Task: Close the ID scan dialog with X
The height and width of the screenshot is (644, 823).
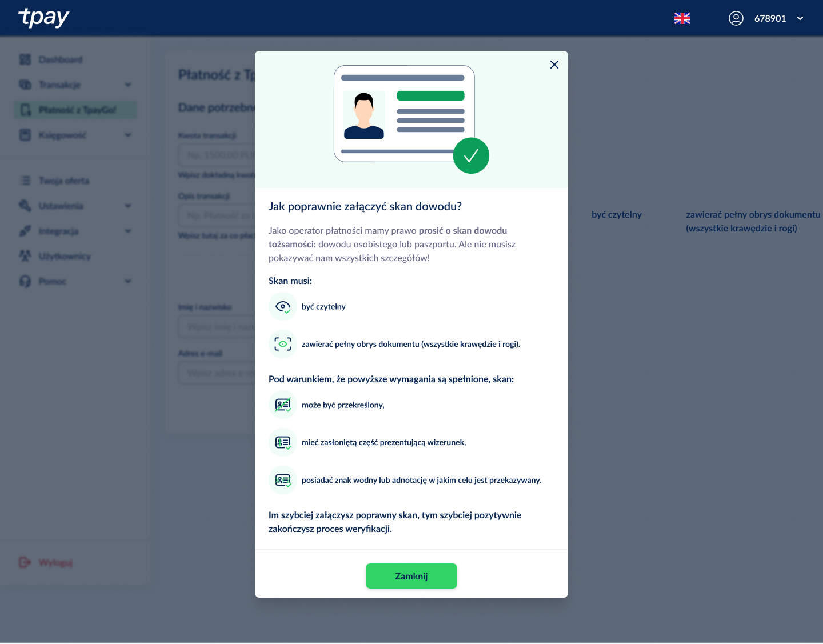Action: (554, 65)
